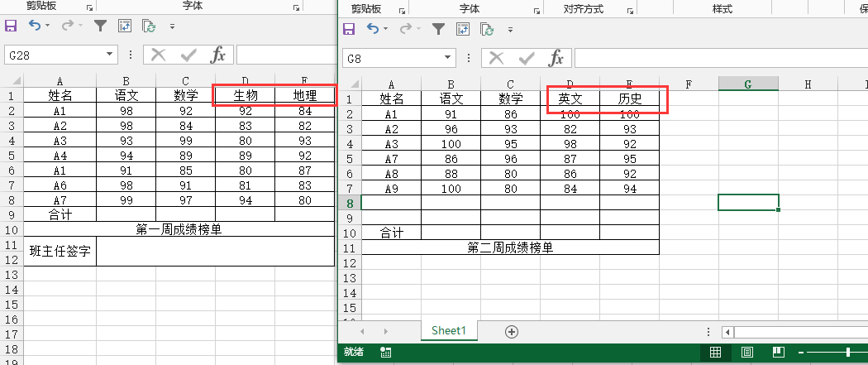Switch to the Sheet1 tab
The image size is (868, 365).
449,331
